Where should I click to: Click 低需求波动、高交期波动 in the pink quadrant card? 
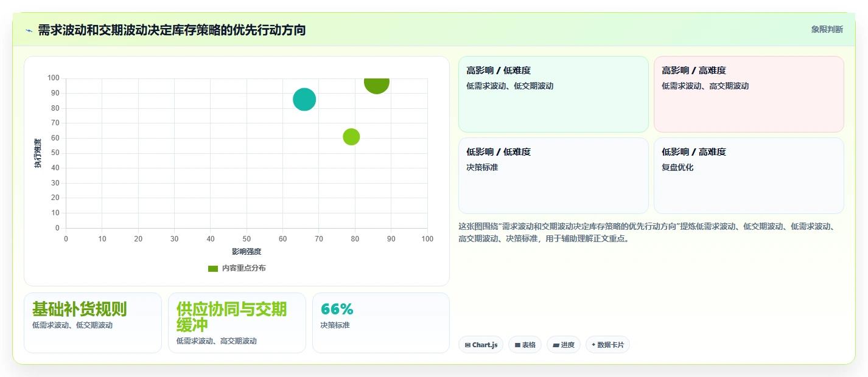[x=705, y=86]
